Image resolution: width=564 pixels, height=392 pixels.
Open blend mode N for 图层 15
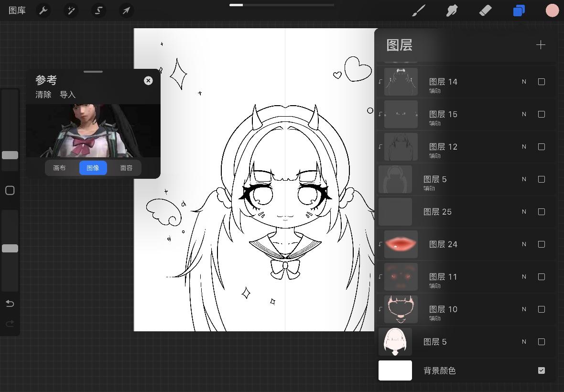point(524,114)
